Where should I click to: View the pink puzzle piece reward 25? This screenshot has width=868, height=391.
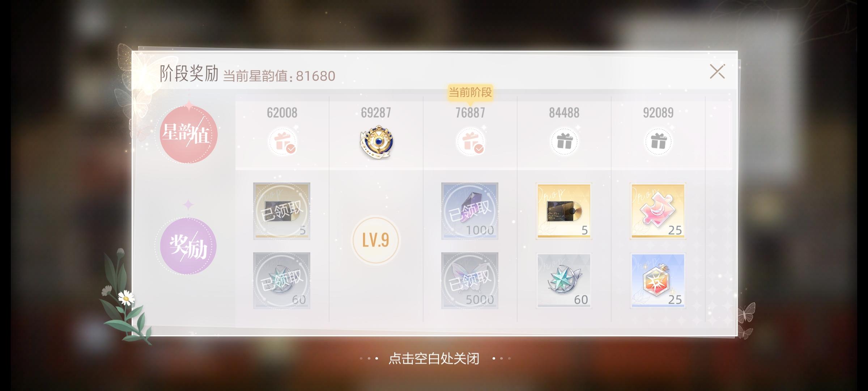(x=658, y=211)
